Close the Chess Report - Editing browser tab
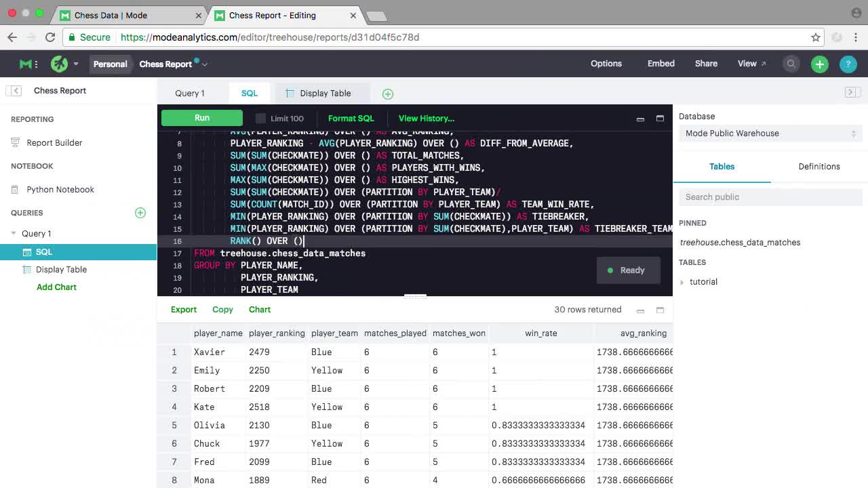The height and width of the screenshot is (488, 868). 353,15
